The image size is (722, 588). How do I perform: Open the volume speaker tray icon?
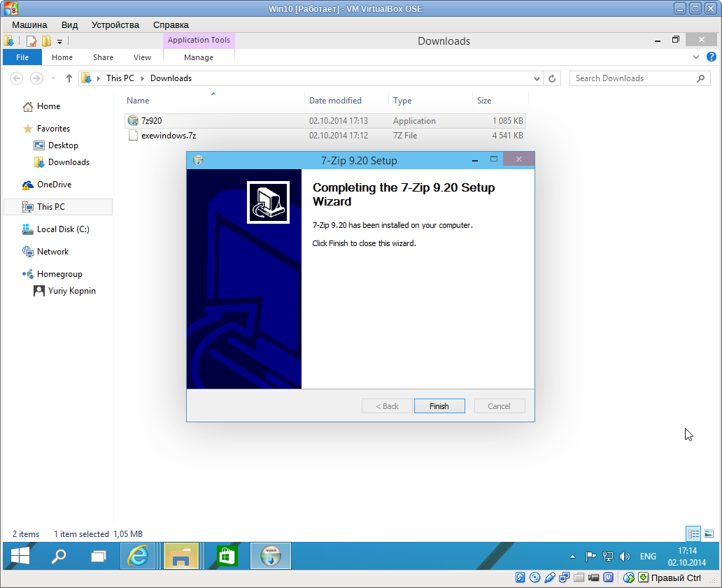click(x=624, y=557)
